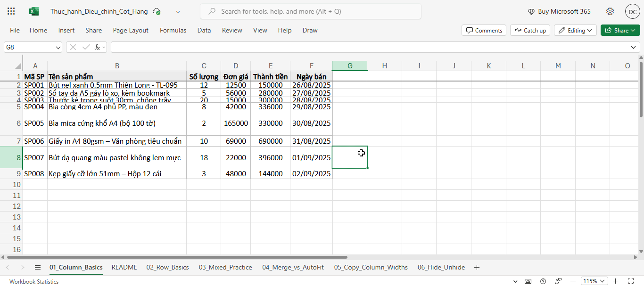Expand the formula bar chevron

[634, 47]
